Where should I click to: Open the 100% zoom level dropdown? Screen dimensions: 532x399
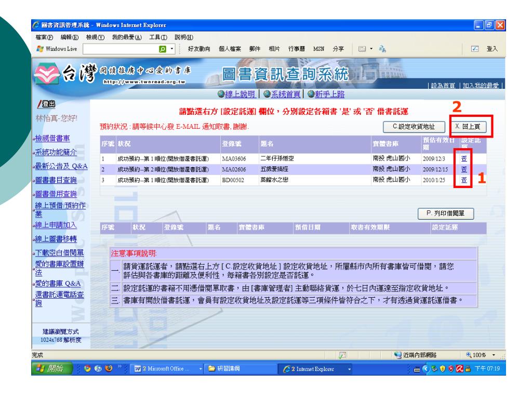(494, 355)
